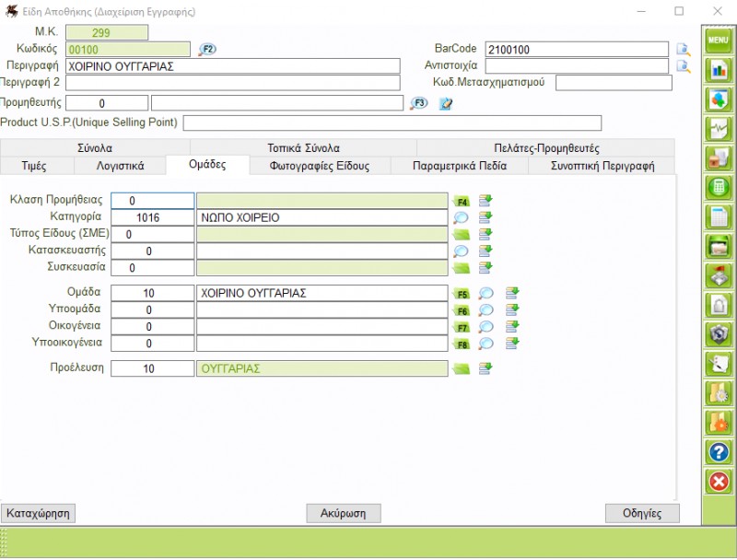Click the green MENU sidebar button

point(718,40)
